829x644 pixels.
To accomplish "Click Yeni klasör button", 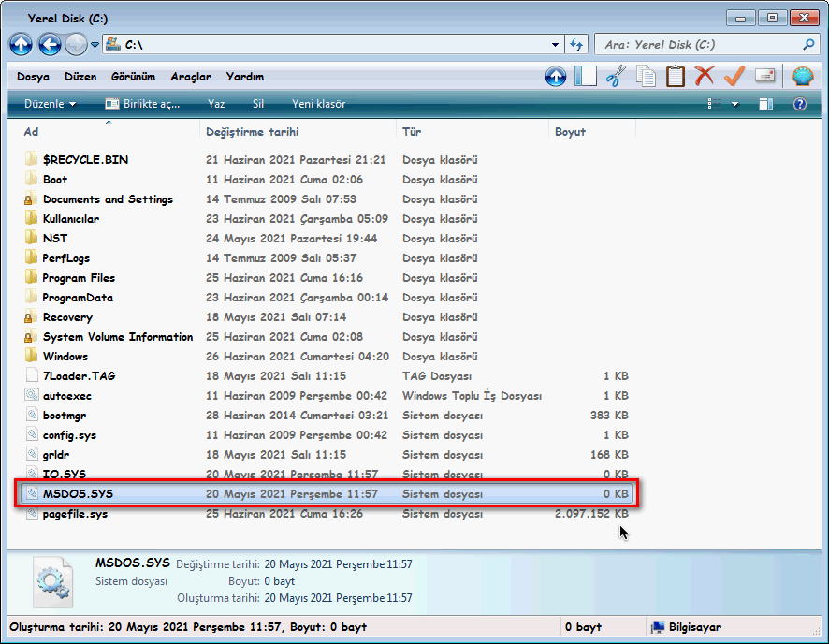I will click(318, 104).
